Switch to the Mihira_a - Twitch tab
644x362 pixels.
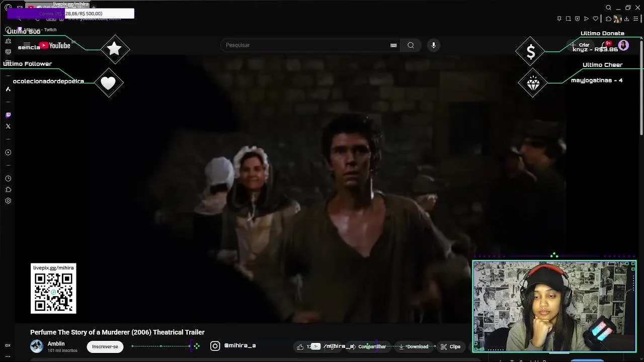click(x=37, y=30)
